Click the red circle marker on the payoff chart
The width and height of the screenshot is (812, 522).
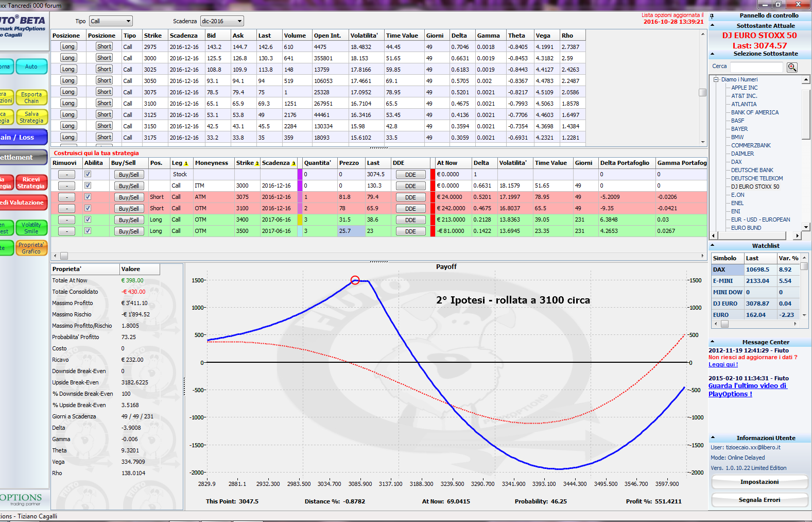pyautogui.click(x=355, y=280)
